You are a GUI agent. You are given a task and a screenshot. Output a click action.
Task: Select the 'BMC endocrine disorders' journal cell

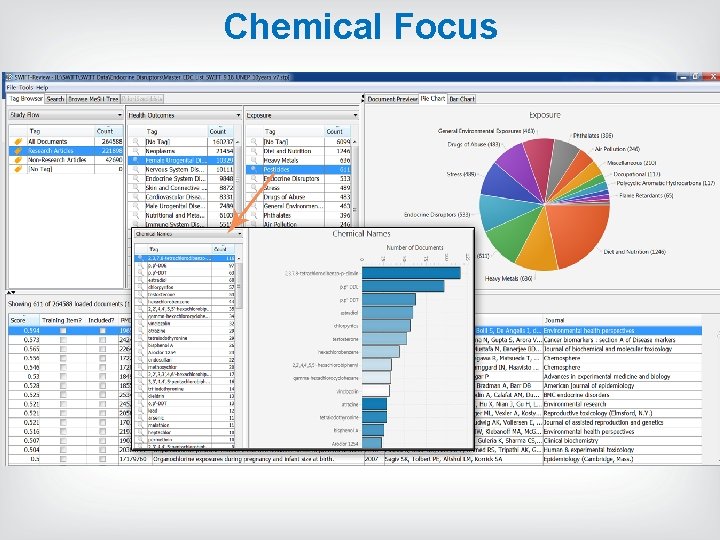[622, 395]
